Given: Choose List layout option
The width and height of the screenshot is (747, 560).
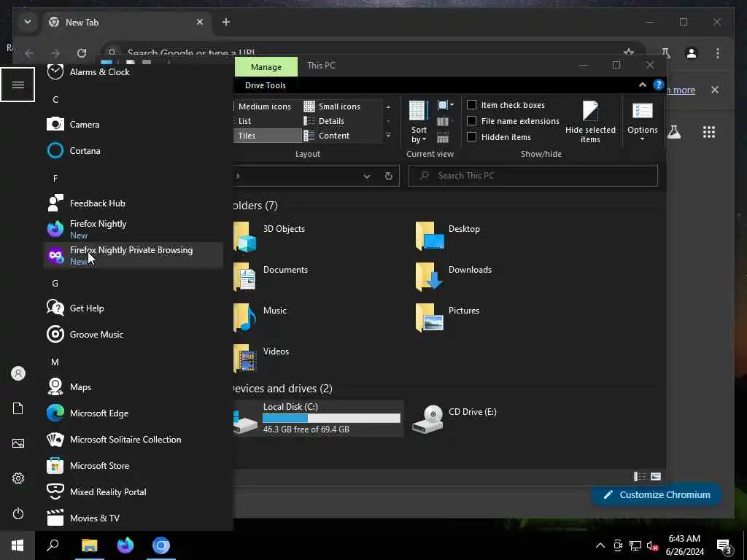Looking at the screenshot, I should [244, 121].
